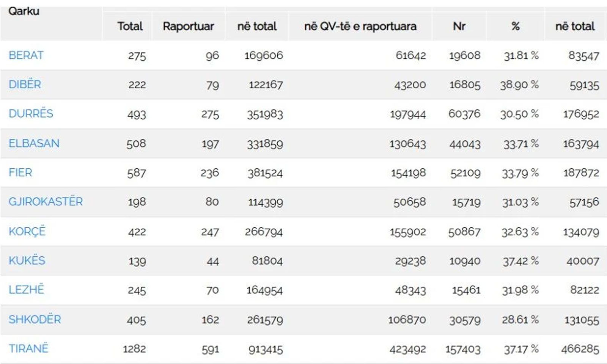Open the DIBËR county link

(x=25, y=84)
